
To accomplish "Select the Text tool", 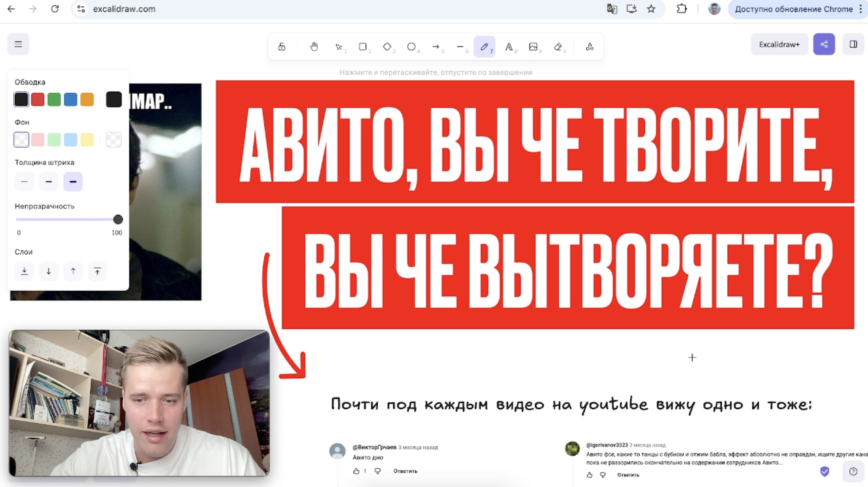I will tap(509, 47).
